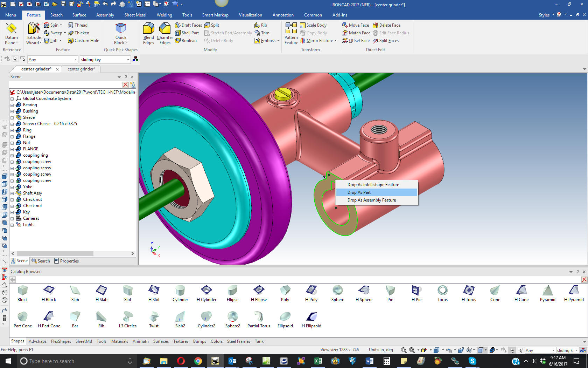
Task: Switch to the Sketch ribbon tab
Action: [56, 15]
